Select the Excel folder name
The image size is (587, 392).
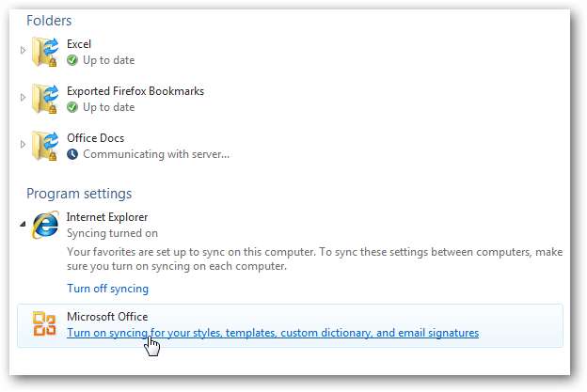pyautogui.click(x=79, y=44)
